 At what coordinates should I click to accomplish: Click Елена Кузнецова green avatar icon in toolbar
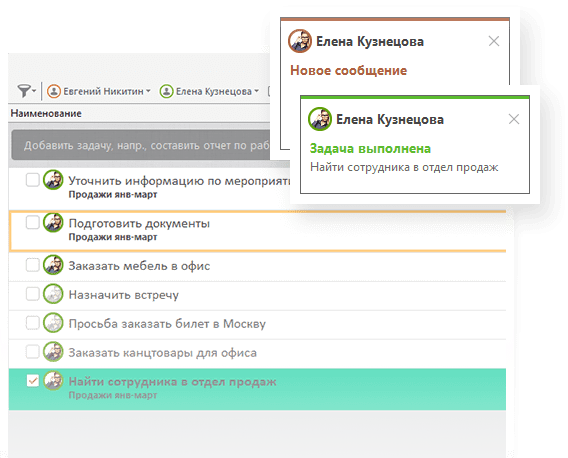[166, 91]
